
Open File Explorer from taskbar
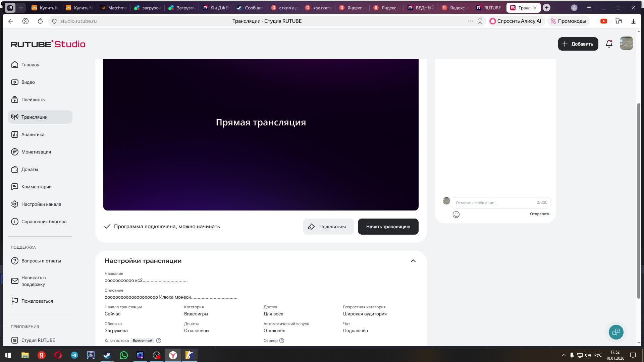point(25,355)
